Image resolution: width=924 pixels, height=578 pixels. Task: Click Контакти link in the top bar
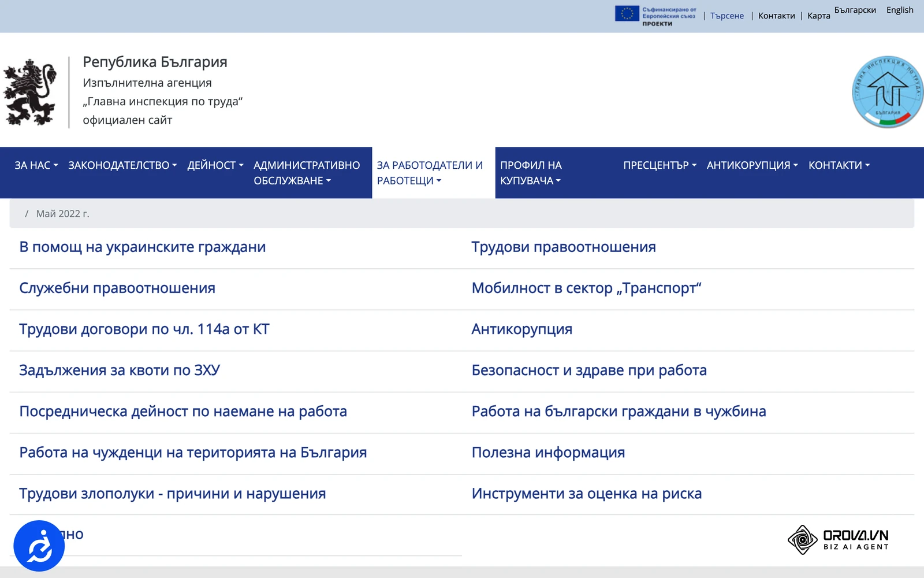pos(776,16)
